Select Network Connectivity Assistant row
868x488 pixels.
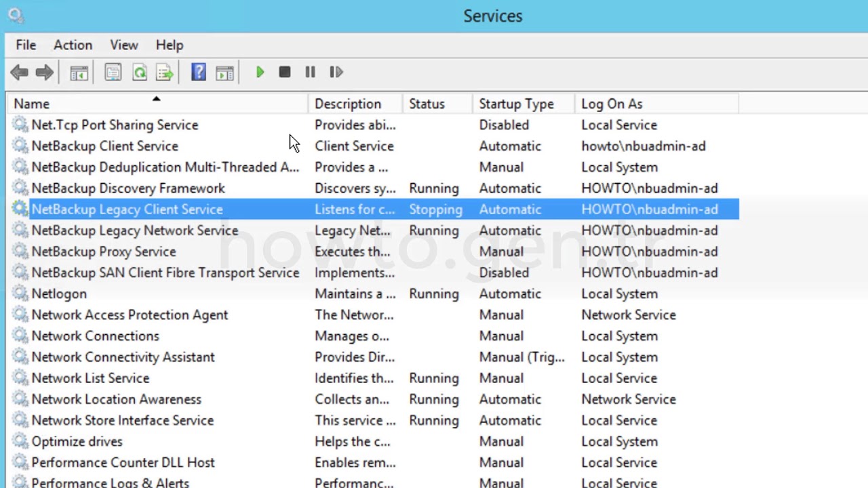pyautogui.click(x=373, y=357)
